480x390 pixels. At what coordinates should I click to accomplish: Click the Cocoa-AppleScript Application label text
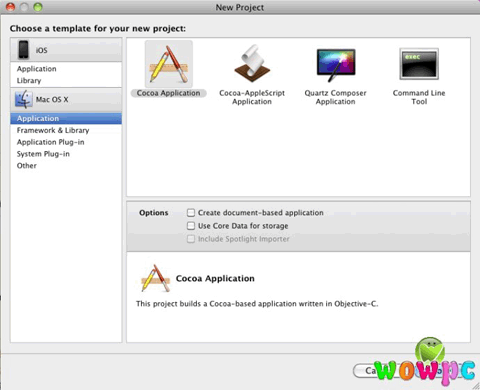tap(252, 97)
